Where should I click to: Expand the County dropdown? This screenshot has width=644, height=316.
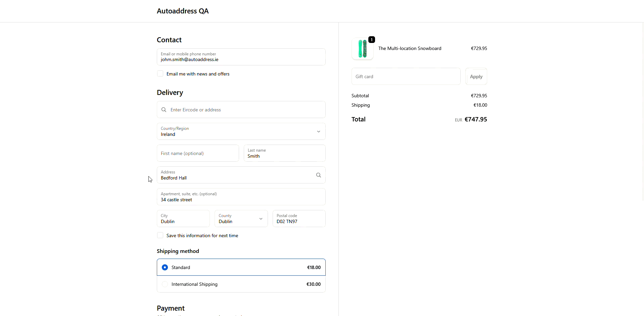(x=241, y=219)
